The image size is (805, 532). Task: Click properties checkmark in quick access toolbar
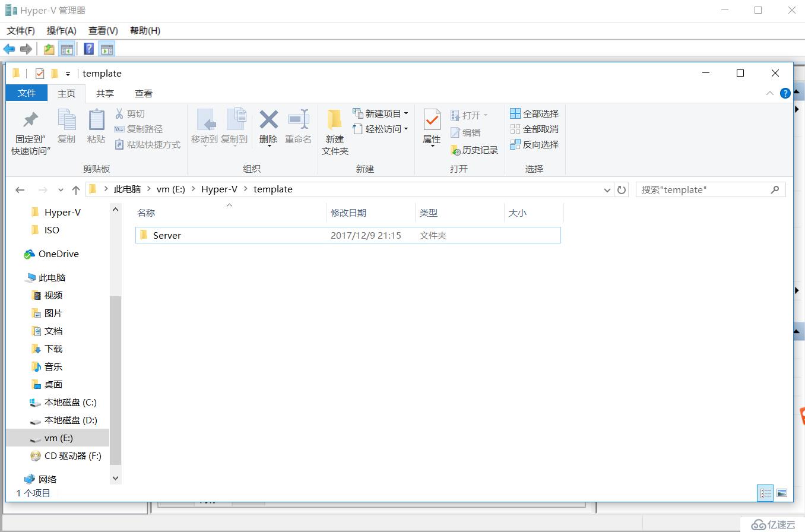click(40, 74)
